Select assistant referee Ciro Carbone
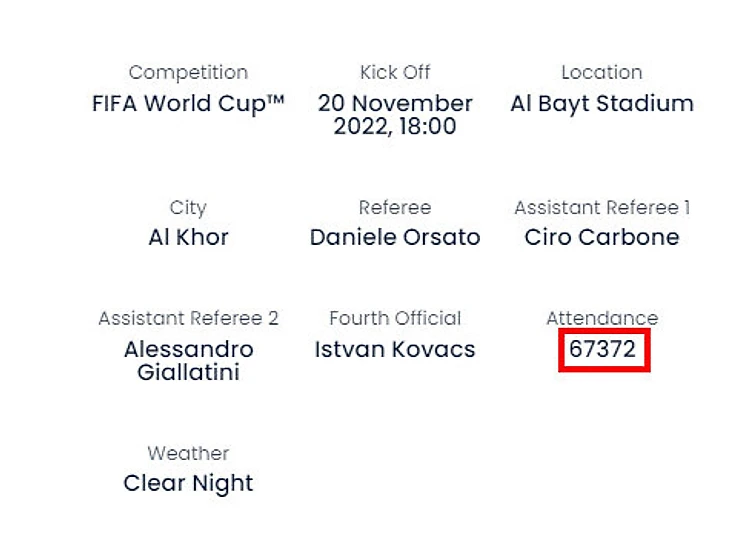The image size is (730, 543). tap(602, 237)
